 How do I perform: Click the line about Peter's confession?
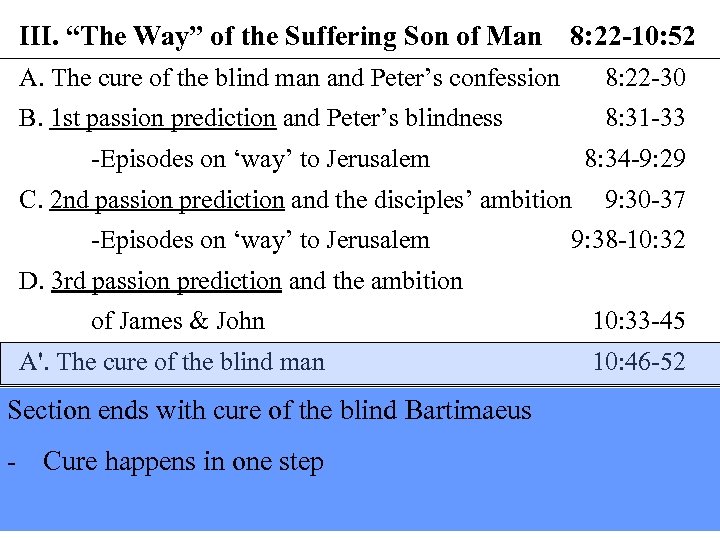[290, 78]
